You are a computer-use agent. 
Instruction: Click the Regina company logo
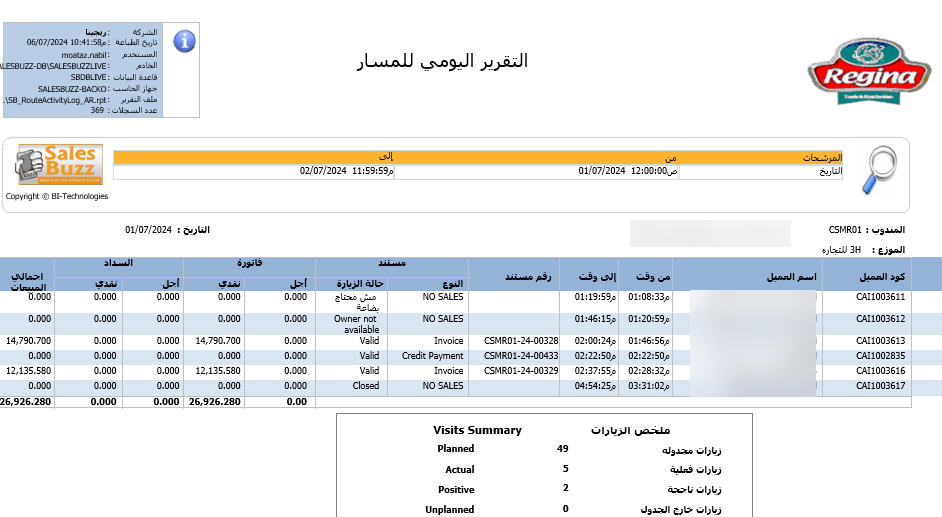point(862,72)
